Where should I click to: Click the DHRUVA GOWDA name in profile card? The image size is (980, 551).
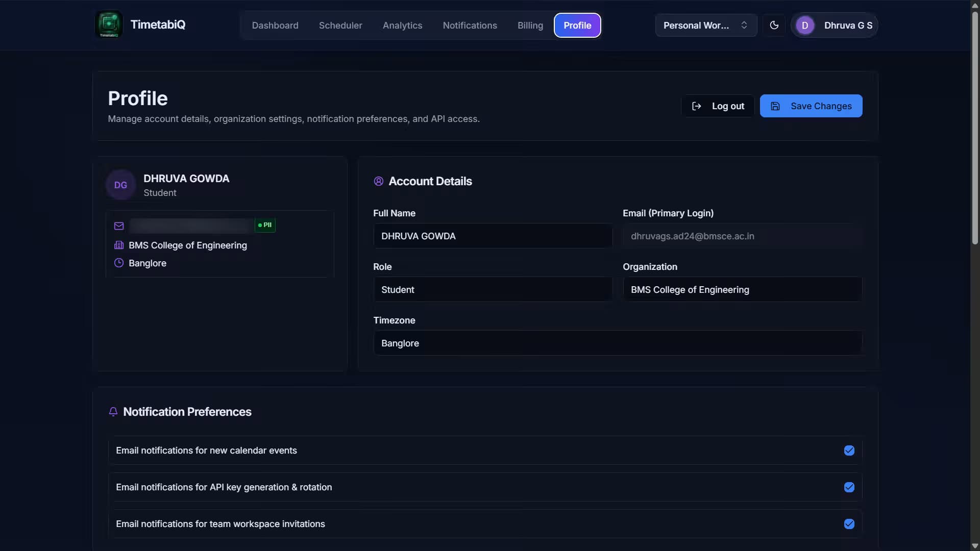click(186, 179)
